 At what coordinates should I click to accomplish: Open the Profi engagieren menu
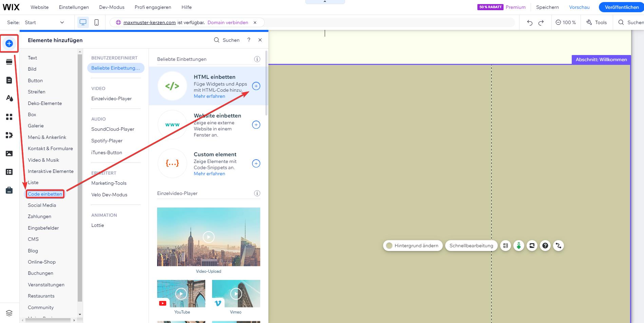click(153, 7)
